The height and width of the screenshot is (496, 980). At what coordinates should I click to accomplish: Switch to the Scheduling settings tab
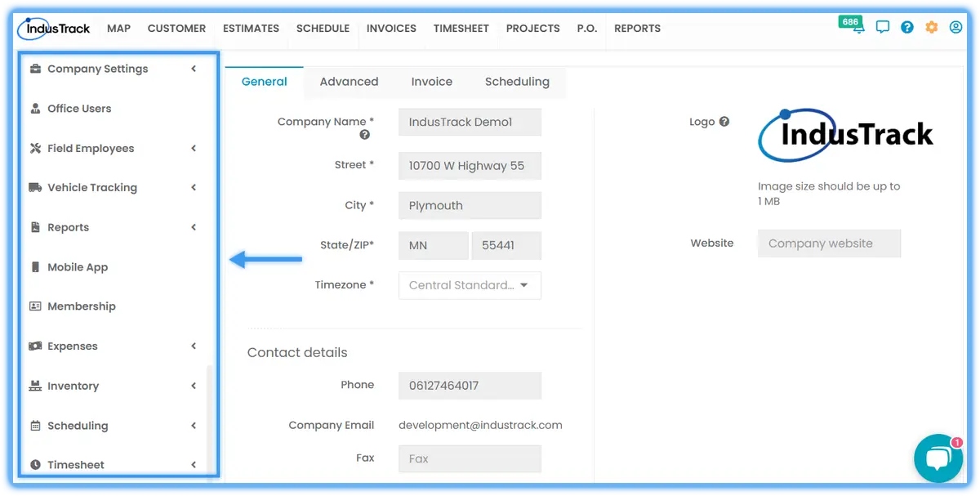517,82
